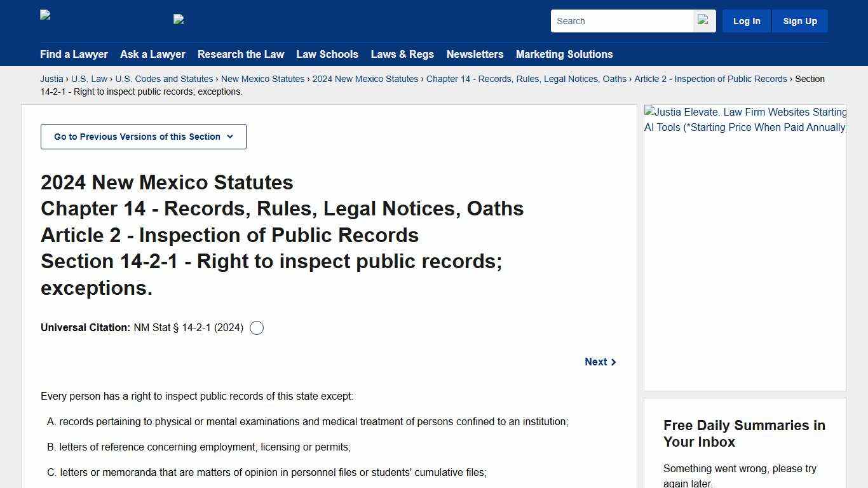Viewport: 868px width, 488px height.
Task: Open the 2024 New Mexico Statutes breadcrumb
Action: pos(365,79)
